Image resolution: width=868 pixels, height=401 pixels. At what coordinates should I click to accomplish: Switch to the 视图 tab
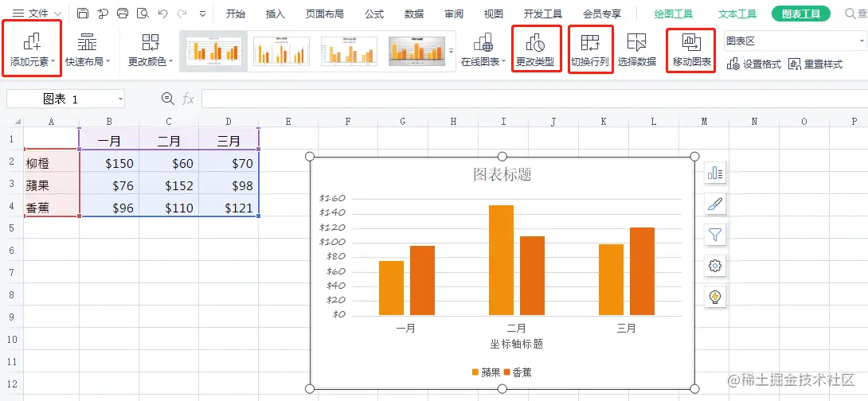494,14
